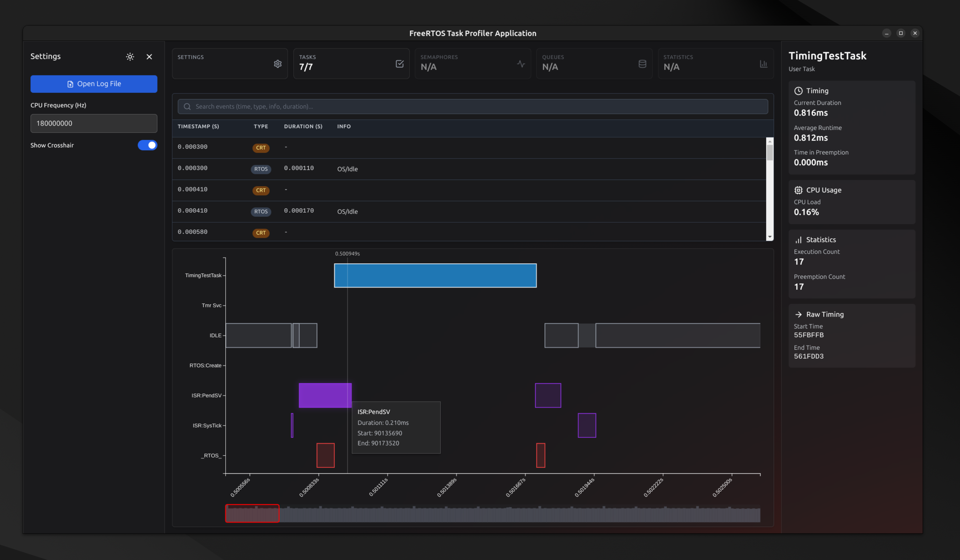This screenshot has height=560, width=960.
Task: Click the TYPE column header
Action: coord(261,126)
